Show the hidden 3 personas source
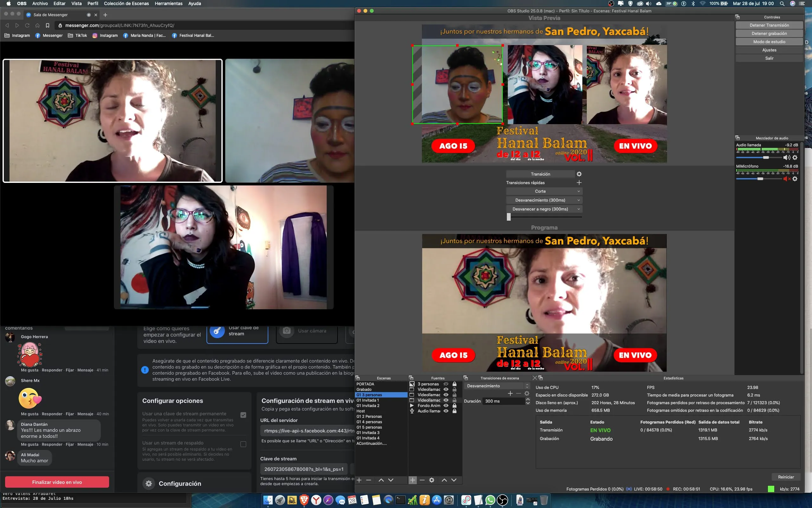Screen dimensions: 812x508 tap(446, 384)
